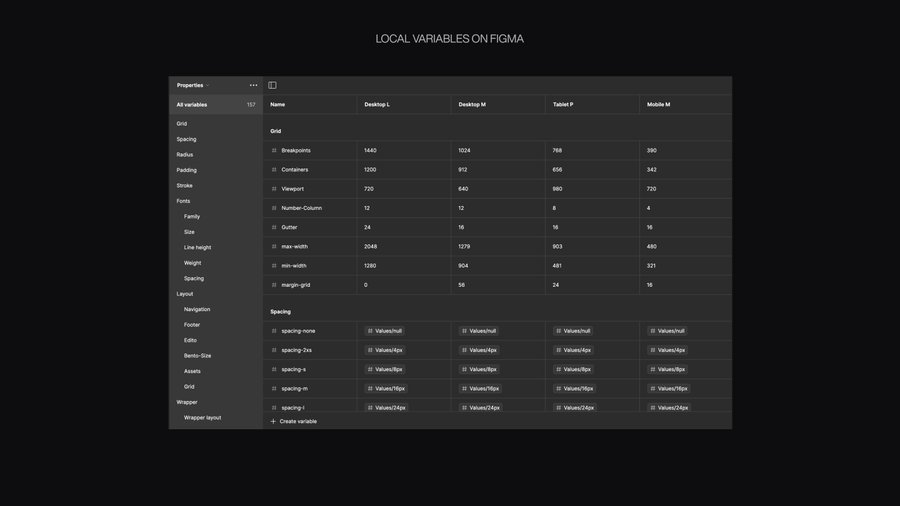Edit Containers value 1200 for Desktop L
This screenshot has width=900, height=506.
click(x=370, y=170)
